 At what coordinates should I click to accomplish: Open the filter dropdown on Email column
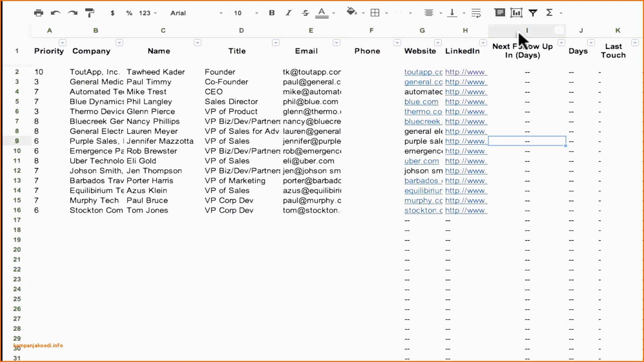pyautogui.click(x=336, y=43)
